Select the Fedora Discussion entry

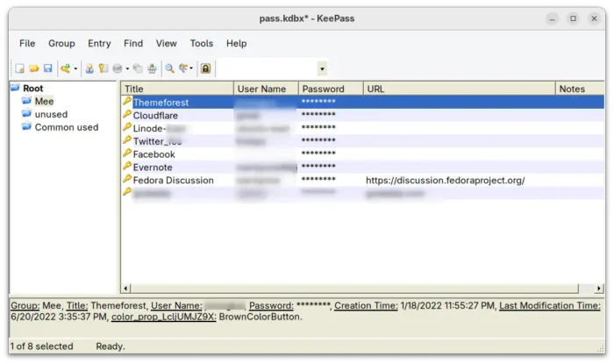coord(173,180)
